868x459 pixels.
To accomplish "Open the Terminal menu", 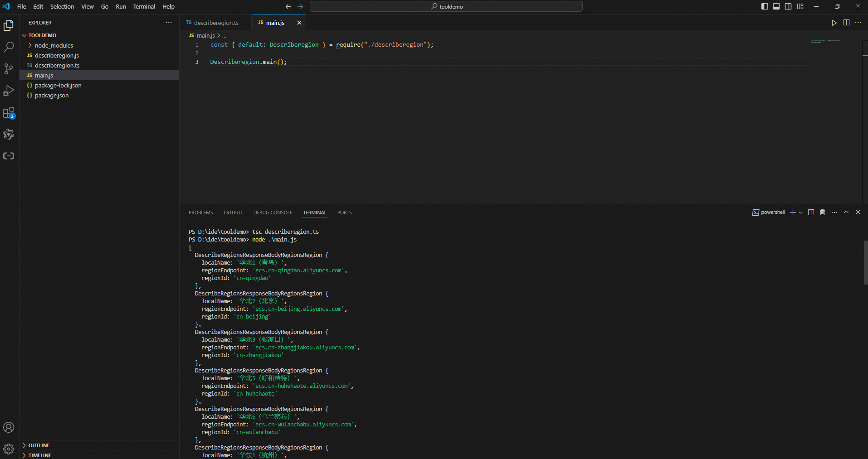I will click(x=144, y=6).
